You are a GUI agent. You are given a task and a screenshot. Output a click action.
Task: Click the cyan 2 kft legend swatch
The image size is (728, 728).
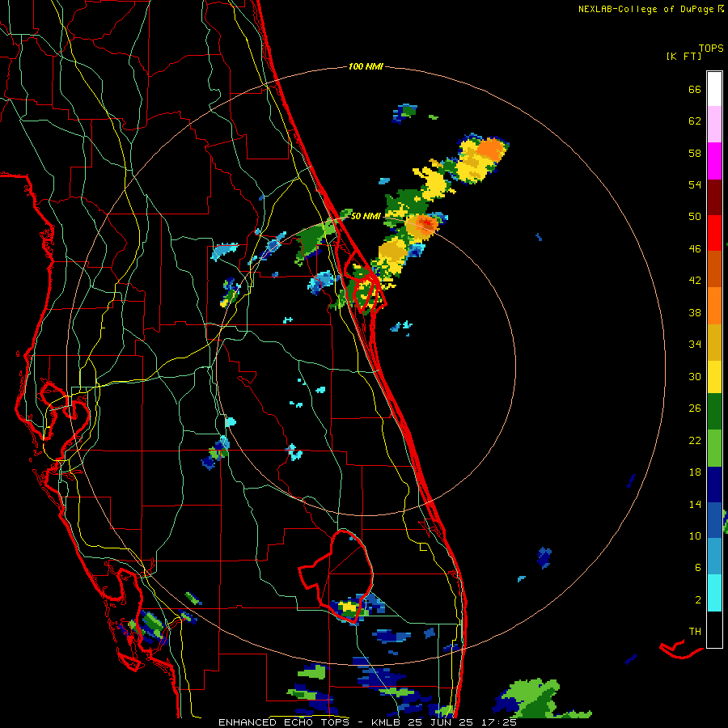(x=714, y=593)
